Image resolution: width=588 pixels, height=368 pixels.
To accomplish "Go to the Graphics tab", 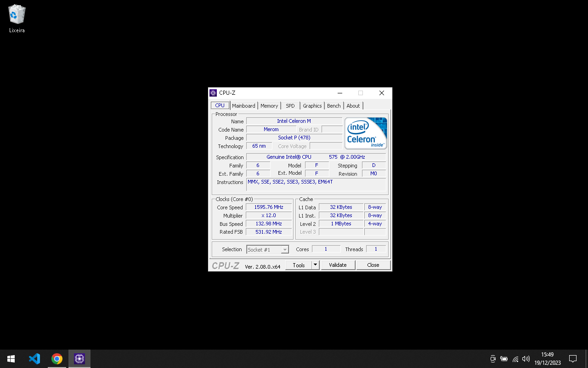I will pos(312,106).
